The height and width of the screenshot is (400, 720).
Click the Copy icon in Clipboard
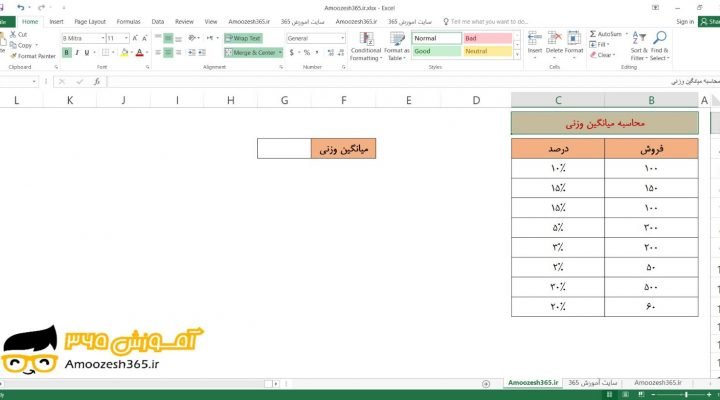pyautogui.click(x=13, y=45)
